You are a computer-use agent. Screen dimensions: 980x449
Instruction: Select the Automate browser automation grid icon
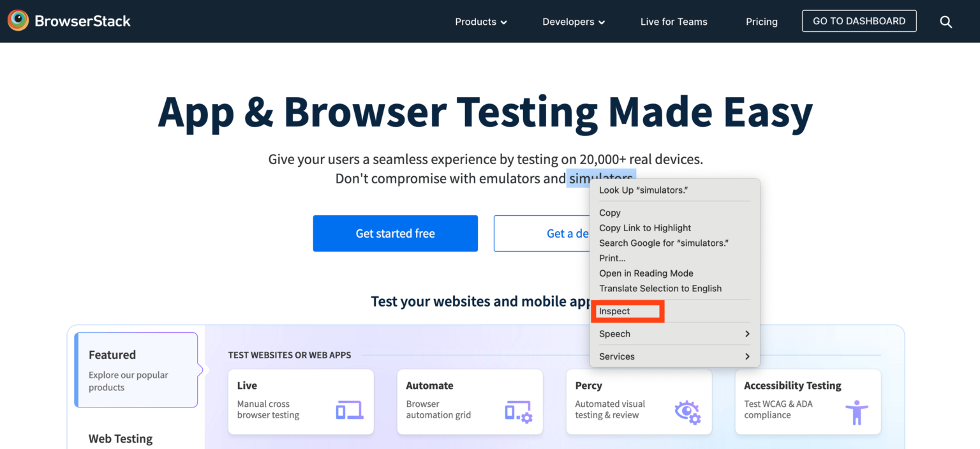pyautogui.click(x=518, y=412)
